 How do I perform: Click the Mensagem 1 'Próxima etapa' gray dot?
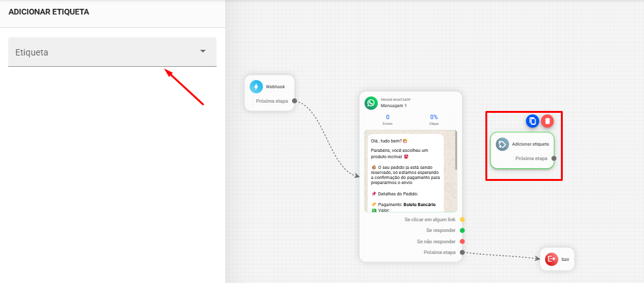pos(462,252)
